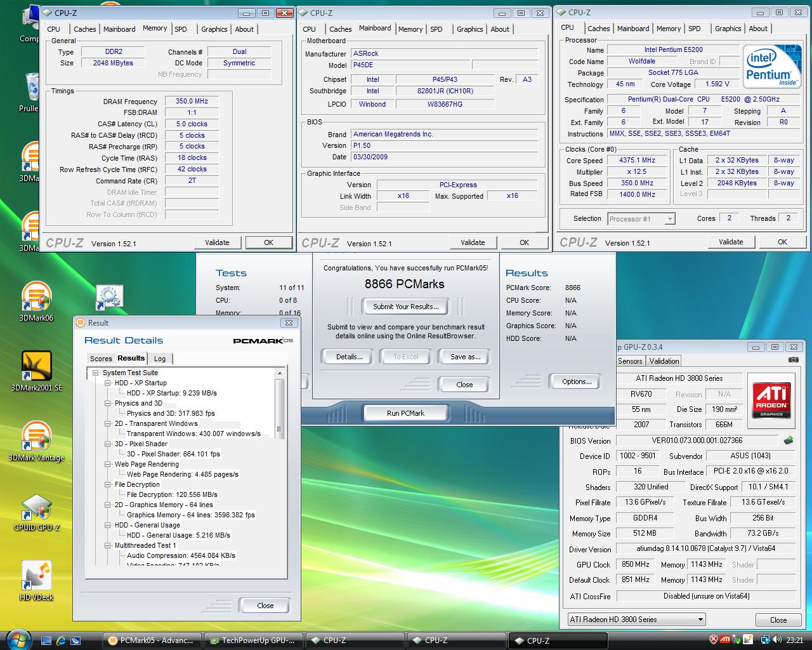The height and width of the screenshot is (650, 812).
Task: Select 'Audio Compression: 4564.084 KB/s' row
Action: click(x=181, y=555)
